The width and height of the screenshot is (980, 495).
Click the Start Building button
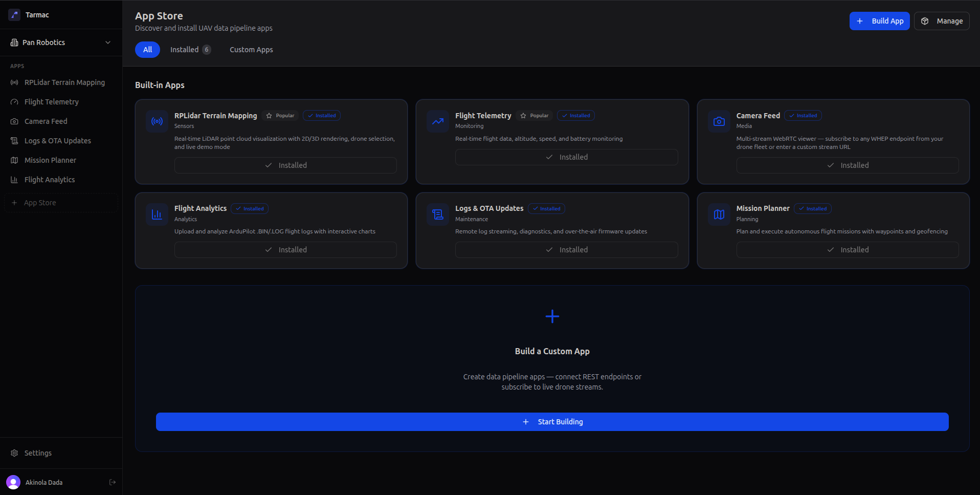(x=552, y=422)
